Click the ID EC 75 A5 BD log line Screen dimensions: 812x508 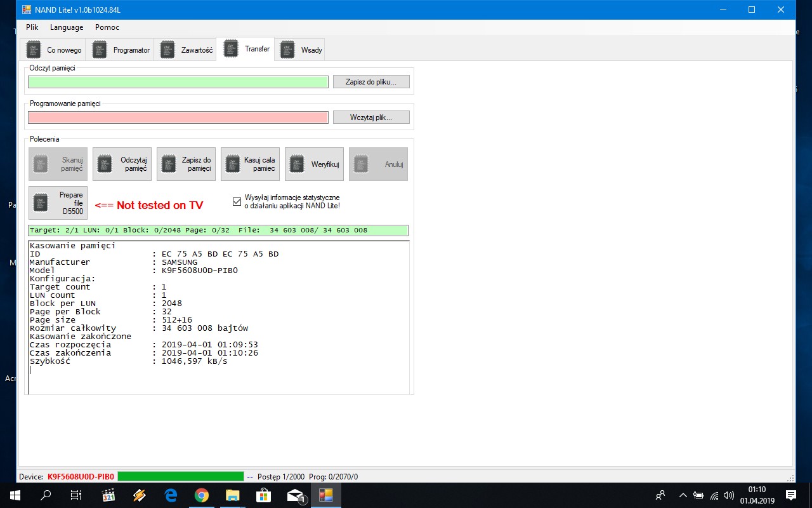coord(154,254)
